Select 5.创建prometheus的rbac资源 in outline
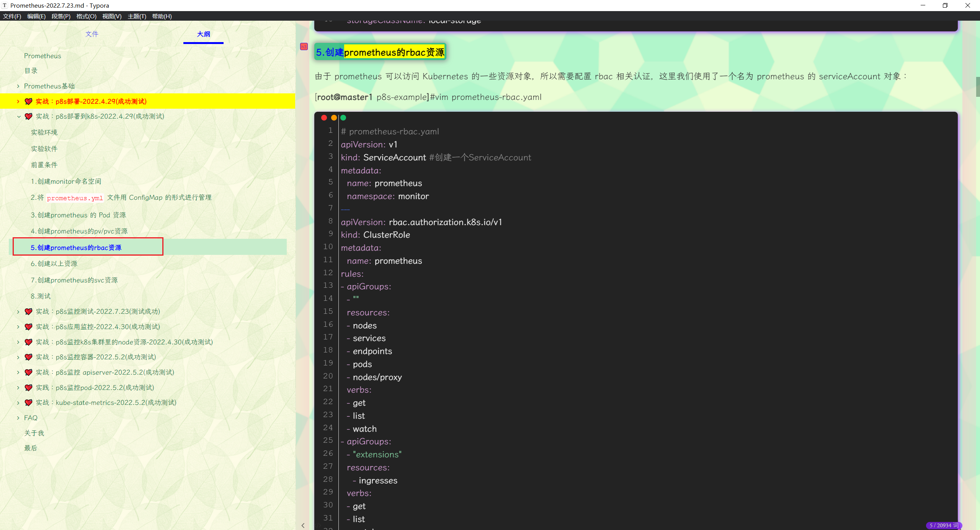 76,248
